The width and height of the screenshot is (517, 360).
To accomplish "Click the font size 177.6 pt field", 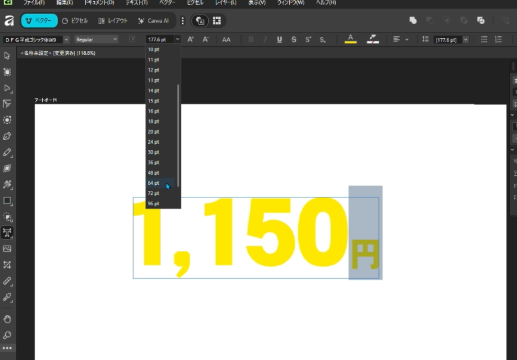I will (160, 40).
